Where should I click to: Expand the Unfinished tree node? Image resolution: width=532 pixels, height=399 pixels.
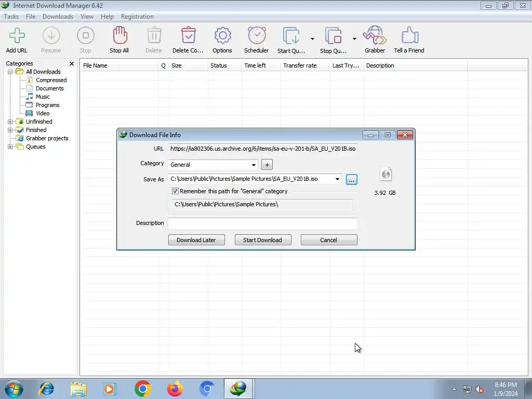click(10, 122)
